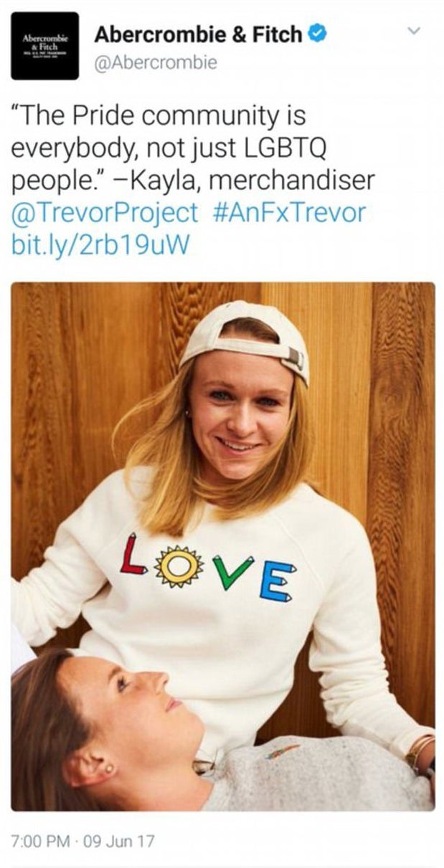Visit the @Abercrombie handle
This screenshot has height=868, width=444.
pyautogui.click(x=156, y=65)
